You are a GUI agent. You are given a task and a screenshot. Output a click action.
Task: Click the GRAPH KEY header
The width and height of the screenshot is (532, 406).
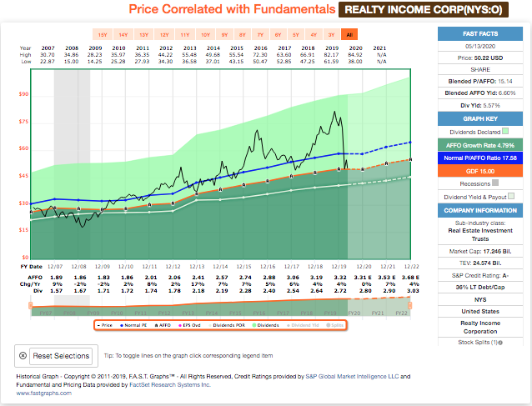480,118
